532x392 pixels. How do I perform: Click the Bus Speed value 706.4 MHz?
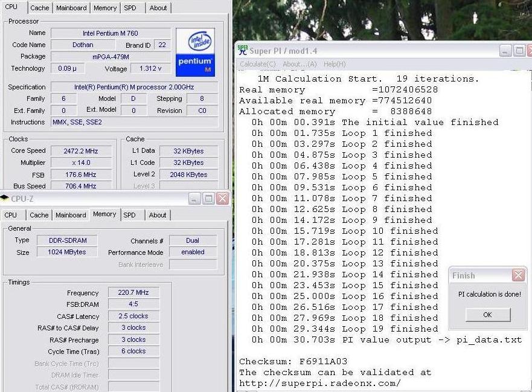click(x=81, y=185)
